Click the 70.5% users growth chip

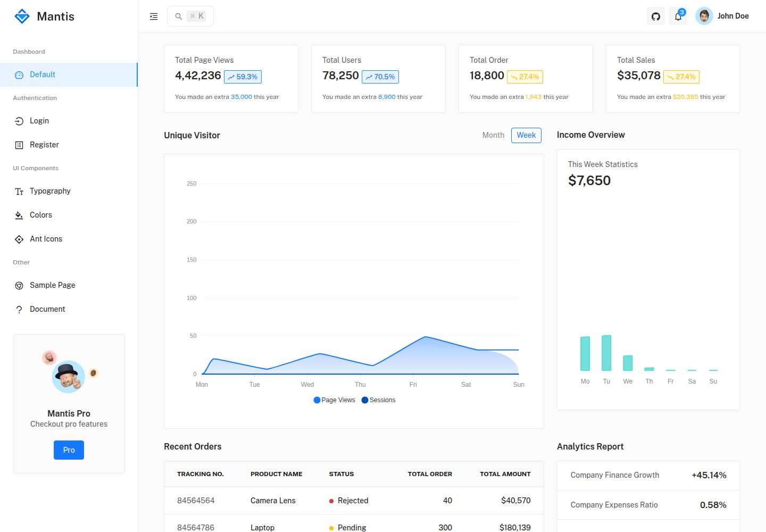click(x=380, y=77)
